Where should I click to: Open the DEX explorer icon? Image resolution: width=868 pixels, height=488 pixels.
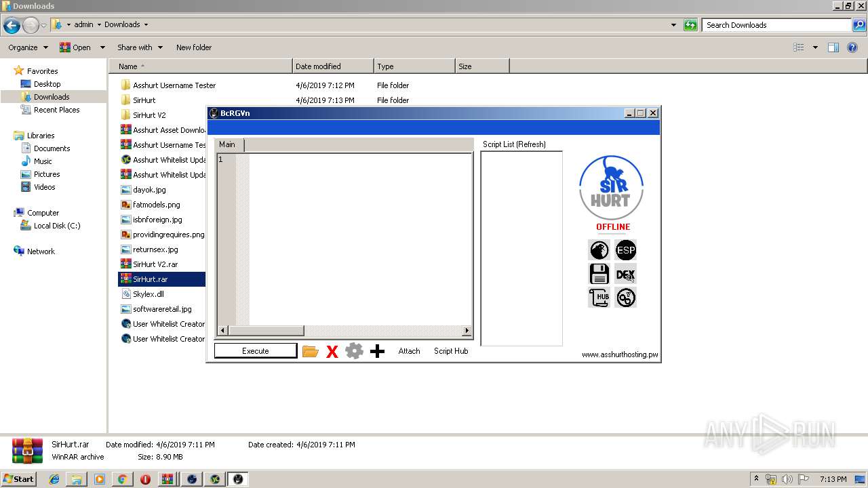[625, 274]
